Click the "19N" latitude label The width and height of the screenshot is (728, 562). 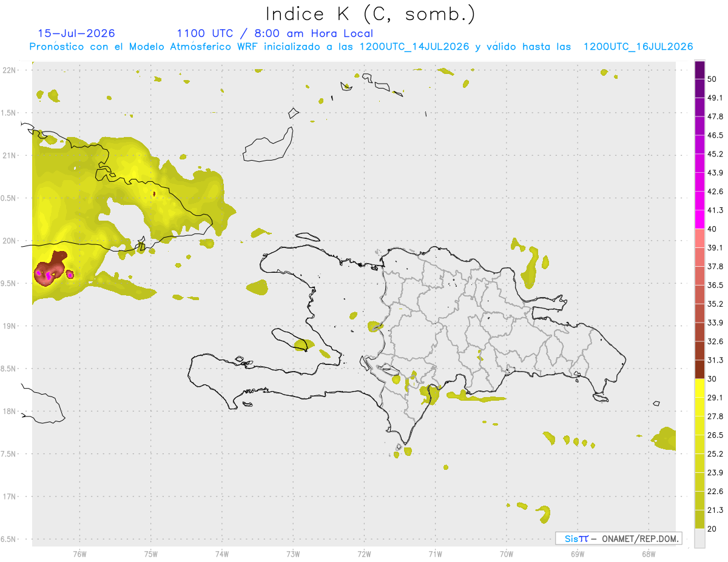click(x=9, y=326)
